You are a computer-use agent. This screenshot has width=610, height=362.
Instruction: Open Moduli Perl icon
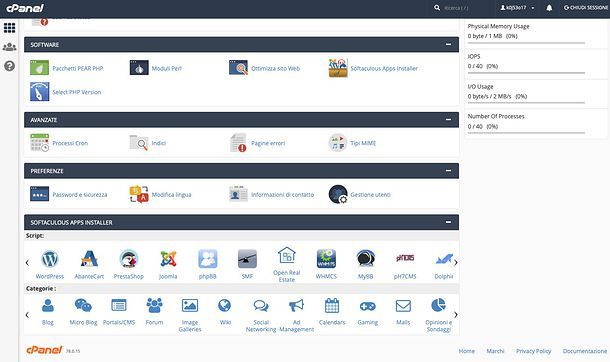[139, 68]
